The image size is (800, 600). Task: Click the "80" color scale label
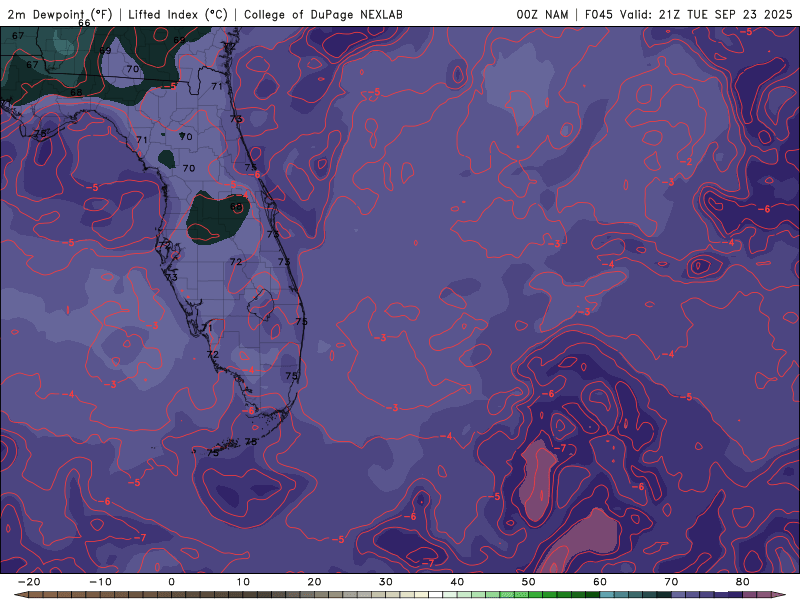click(x=743, y=582)
